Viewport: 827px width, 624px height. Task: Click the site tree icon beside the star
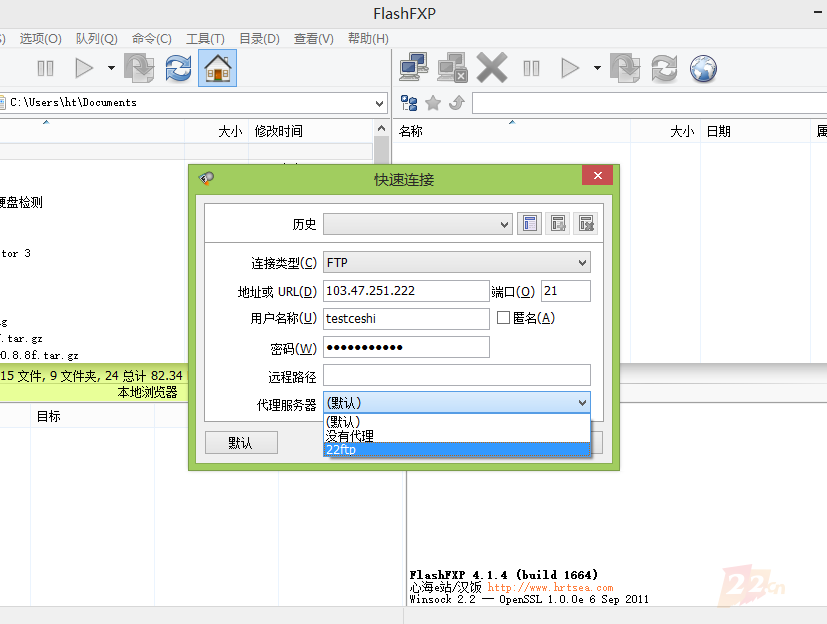[x=409, y=103]
